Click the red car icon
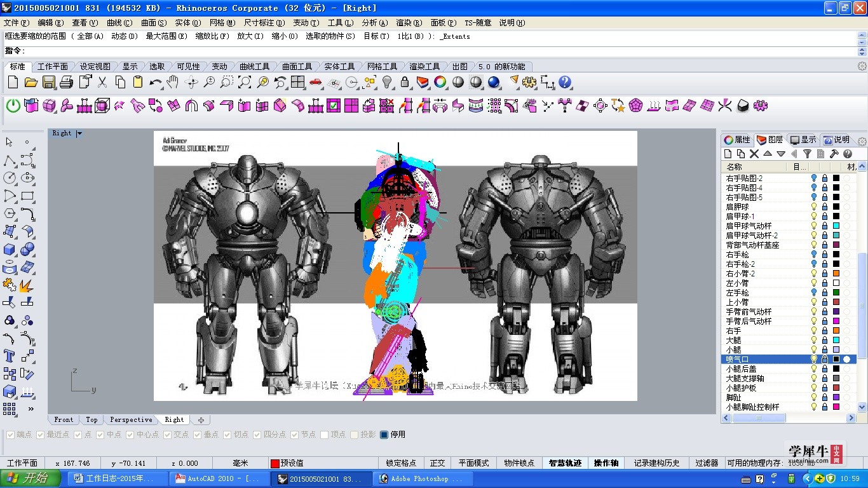This screenshot has height=488, width=868. tap(316, 82)
